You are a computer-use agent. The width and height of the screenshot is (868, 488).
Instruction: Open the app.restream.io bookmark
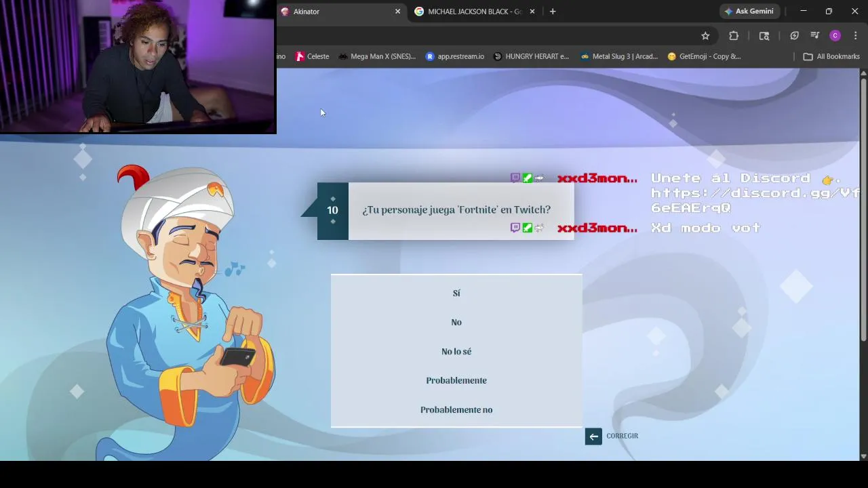454,56
